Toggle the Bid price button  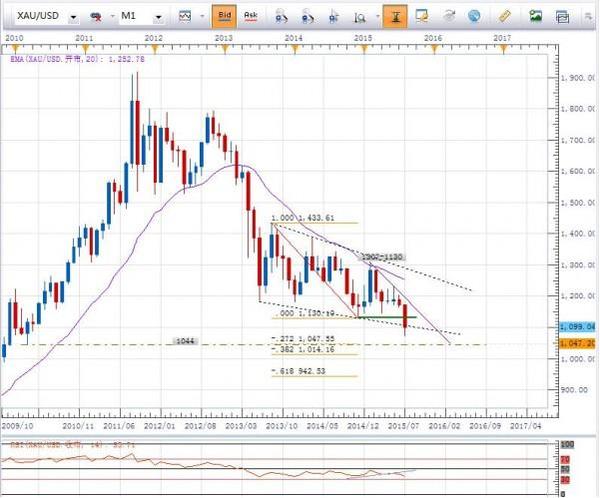coord(227,17)
